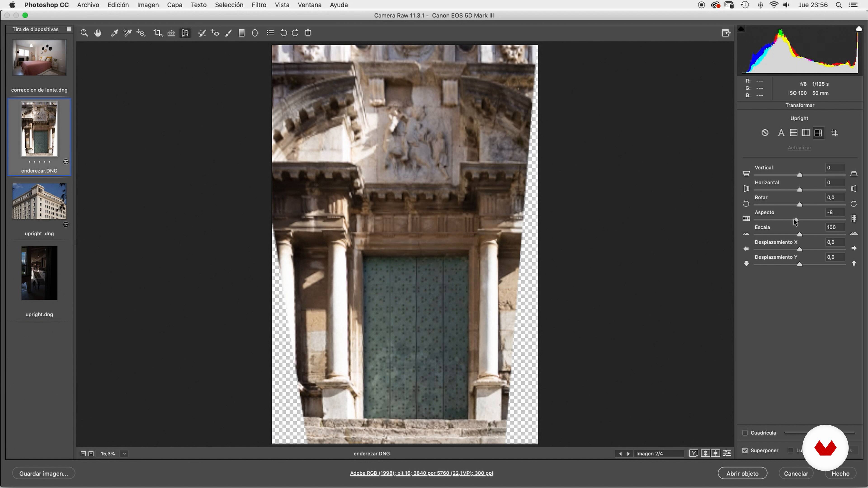
Task: Select the correccion de lente.dng thumbnail
Action: coord(39,58)
